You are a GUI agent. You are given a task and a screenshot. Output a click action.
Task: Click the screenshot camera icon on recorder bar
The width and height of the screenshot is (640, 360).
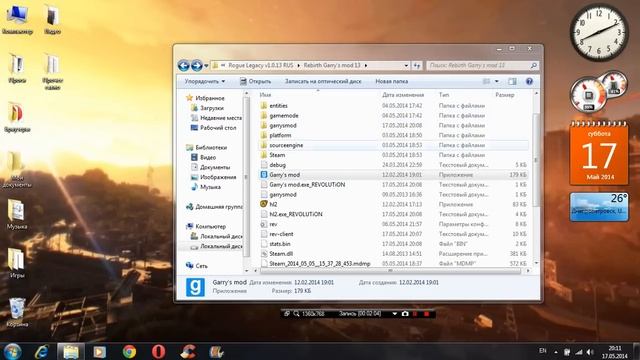point(405,314)
